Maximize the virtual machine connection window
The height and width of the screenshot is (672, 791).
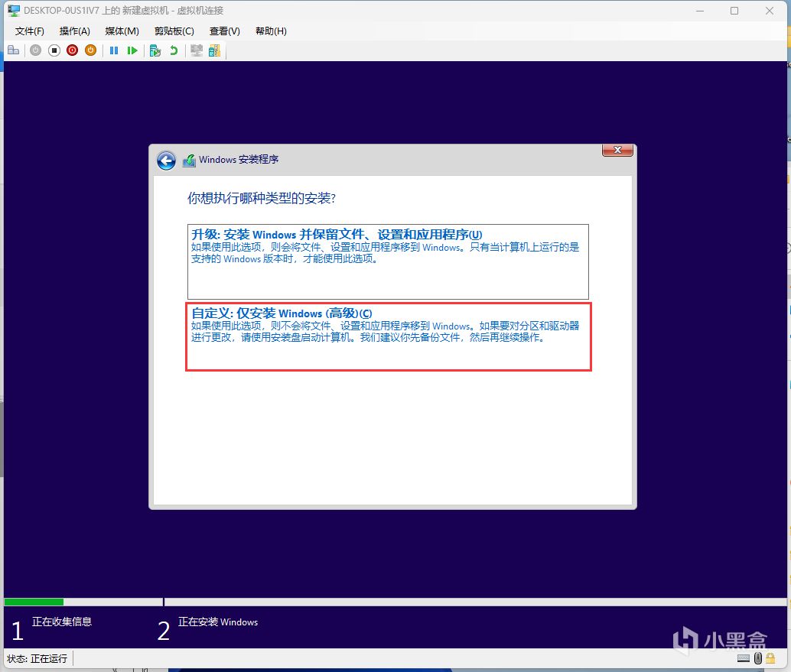(734, 11)
